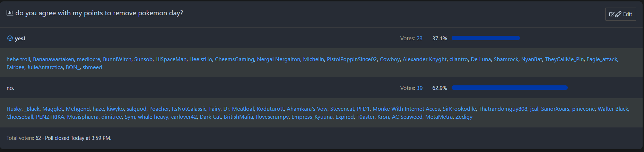Open the 23 votes count link

pos(419,39)
